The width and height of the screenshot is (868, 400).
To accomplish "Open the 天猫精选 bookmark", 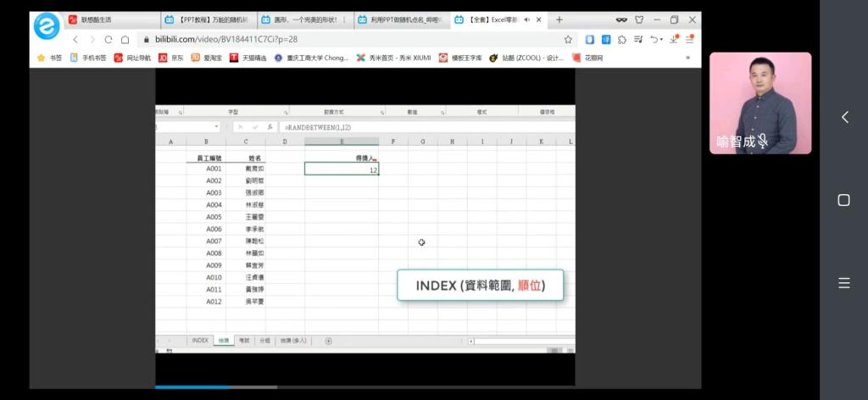I will (248, 58).
